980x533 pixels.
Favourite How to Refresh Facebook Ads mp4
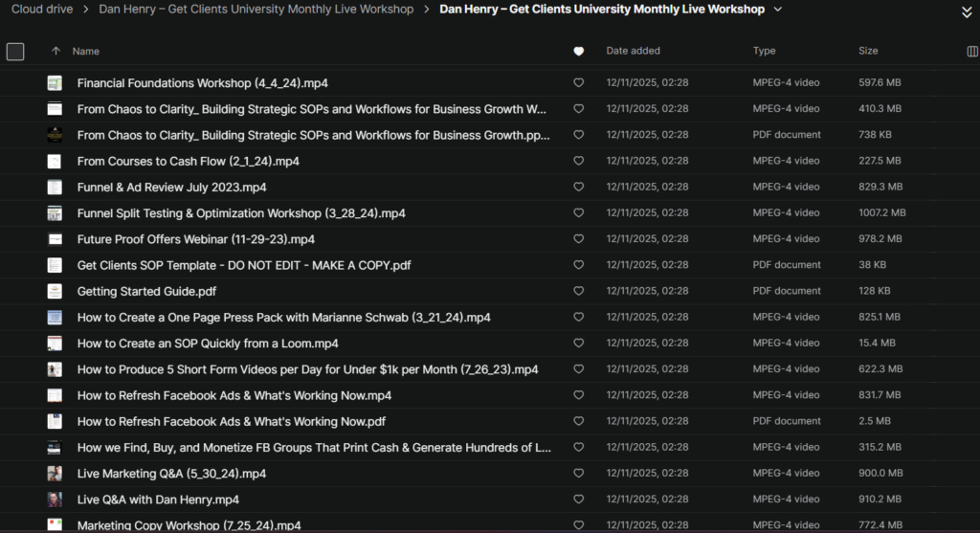579,395
